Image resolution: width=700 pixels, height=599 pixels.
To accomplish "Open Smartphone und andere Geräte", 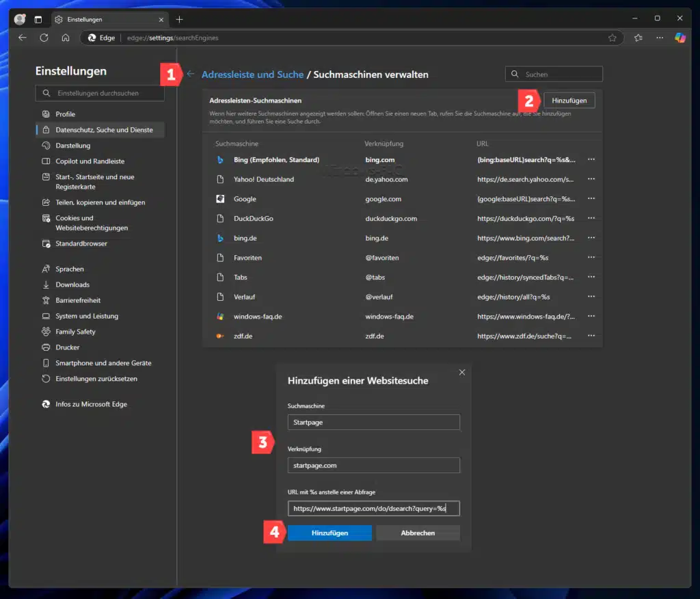I will [x=100, y=362].
